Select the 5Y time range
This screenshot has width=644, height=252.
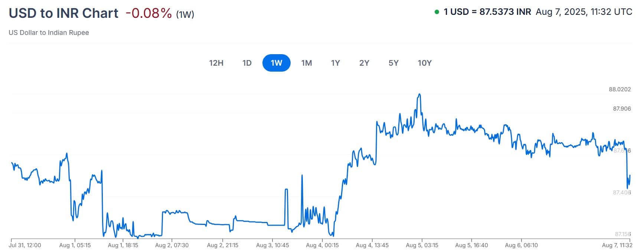[393, 63]
